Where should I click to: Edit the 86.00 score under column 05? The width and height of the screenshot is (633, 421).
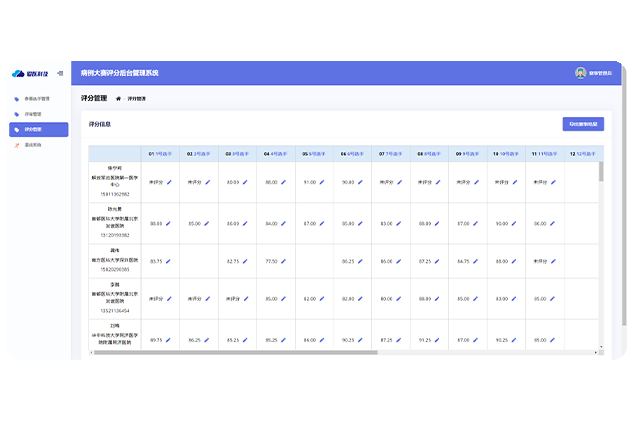[x=322, y=340]
